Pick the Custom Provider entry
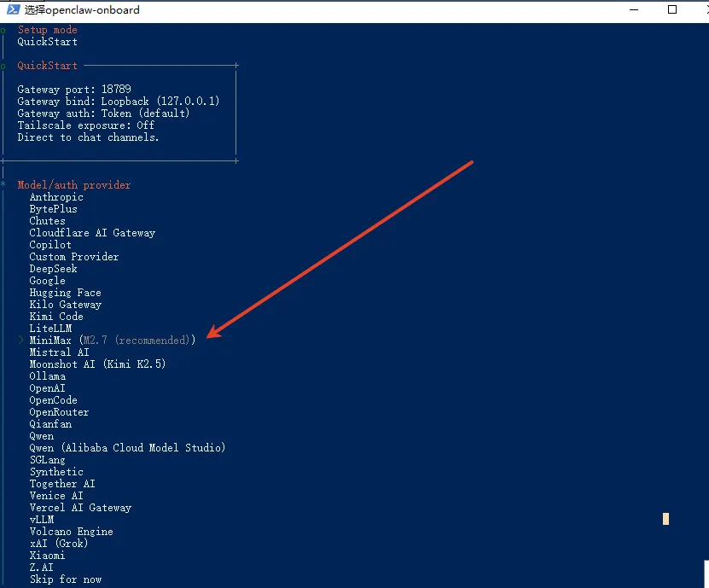 [x=74, y=257]
